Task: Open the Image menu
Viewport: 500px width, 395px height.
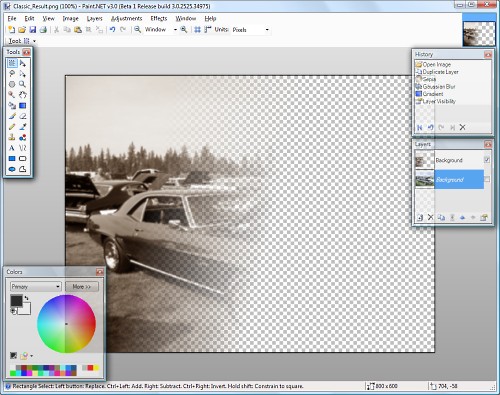Action: (70, 18)
